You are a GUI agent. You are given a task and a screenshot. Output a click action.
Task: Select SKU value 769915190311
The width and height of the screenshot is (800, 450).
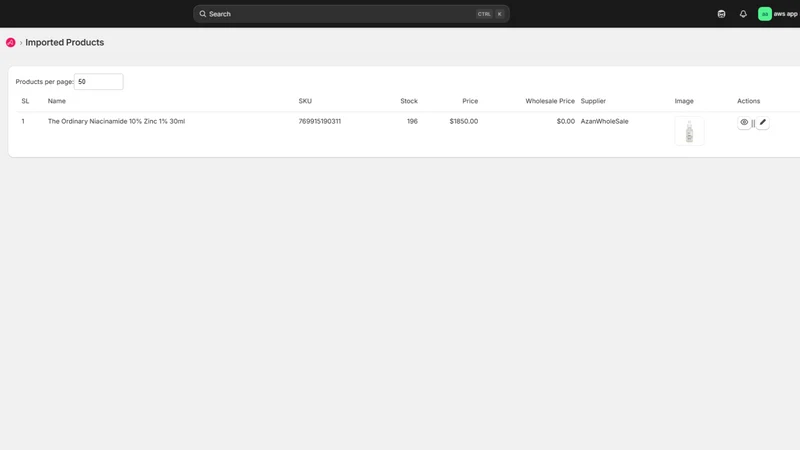319,121
